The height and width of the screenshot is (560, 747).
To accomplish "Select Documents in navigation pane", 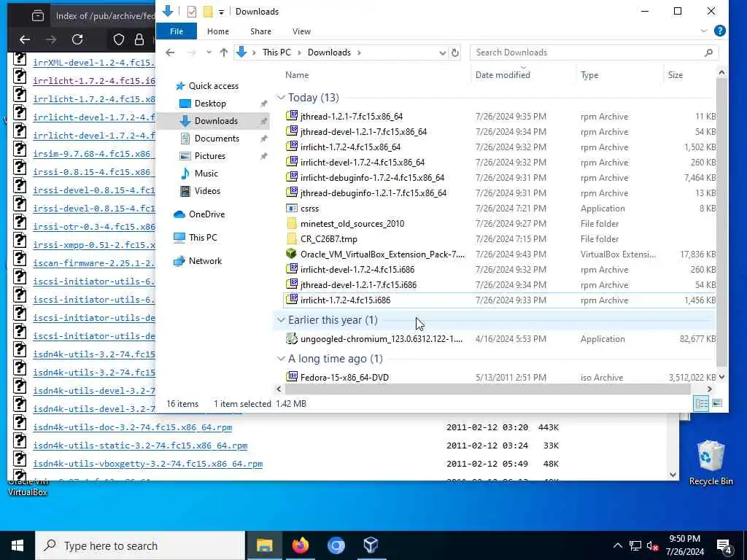I will (x=217, y=139).
